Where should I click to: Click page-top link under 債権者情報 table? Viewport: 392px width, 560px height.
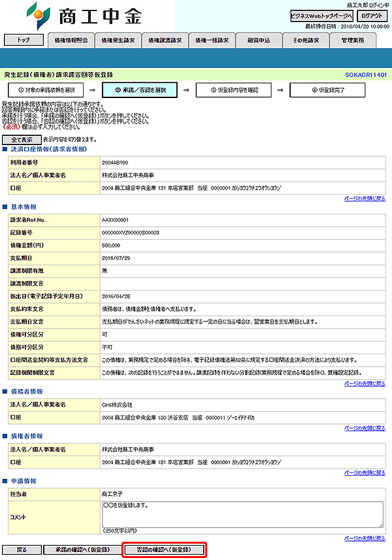[365, 473]
